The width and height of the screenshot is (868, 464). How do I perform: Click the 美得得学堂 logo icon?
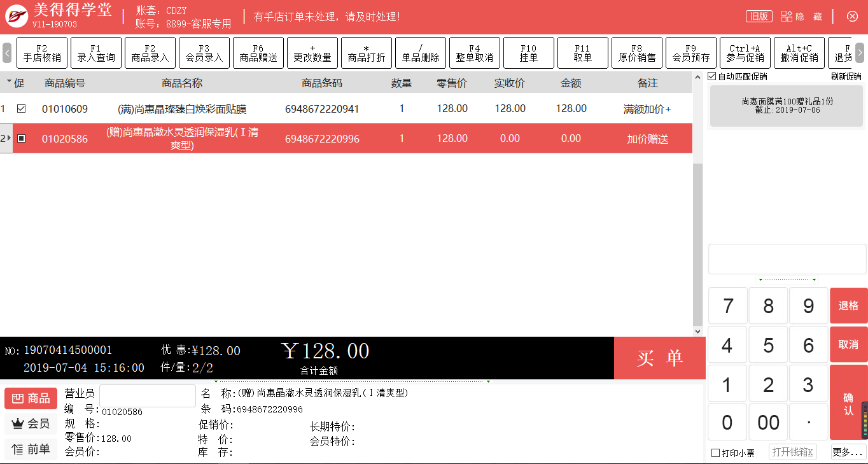17,16
